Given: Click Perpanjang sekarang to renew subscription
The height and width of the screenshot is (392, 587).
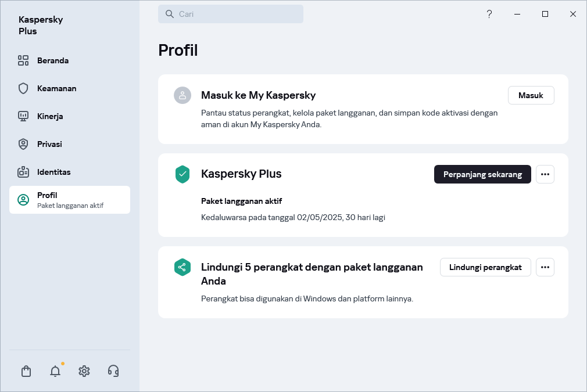Looking at the screenshot, I should tap(482, 174).
